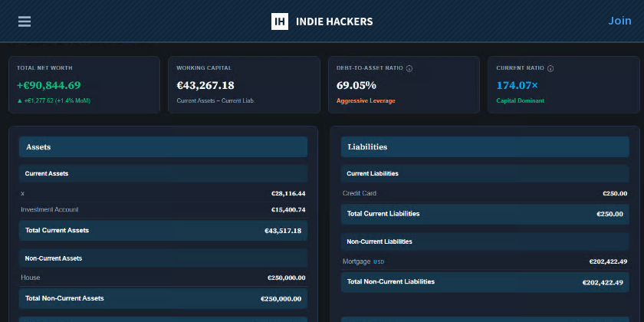Click the Liabilities section header
Image resolution: width=644 pixels, height=322 pixels.
[485, 147]
